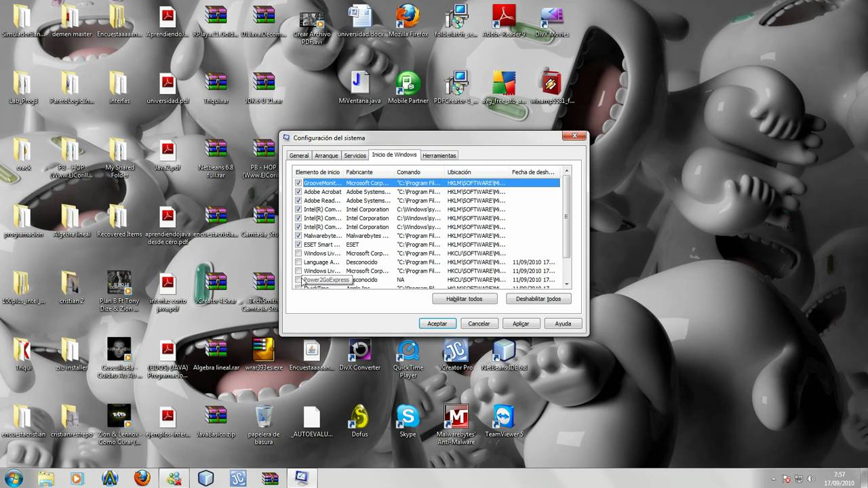This screenshot has width=868, height=488.
Task: Click the JCreator taskbar button
Action: [x=237, y=478]
